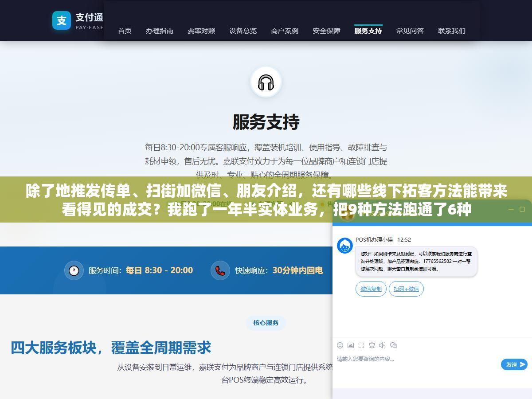Image resolution: width=532 pixels, height=399 pixels.
Task: Select the 服务支持 nav item
Action: (x=368, y=31)
